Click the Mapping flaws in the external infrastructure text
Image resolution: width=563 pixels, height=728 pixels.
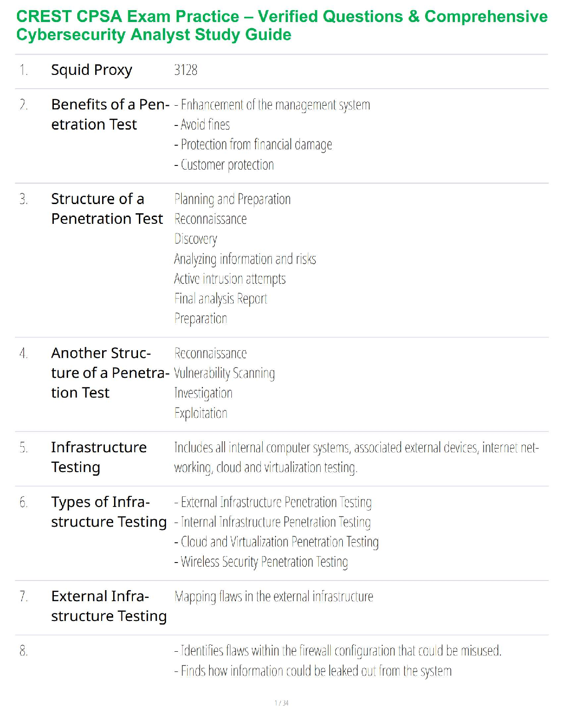pos(274,597)
